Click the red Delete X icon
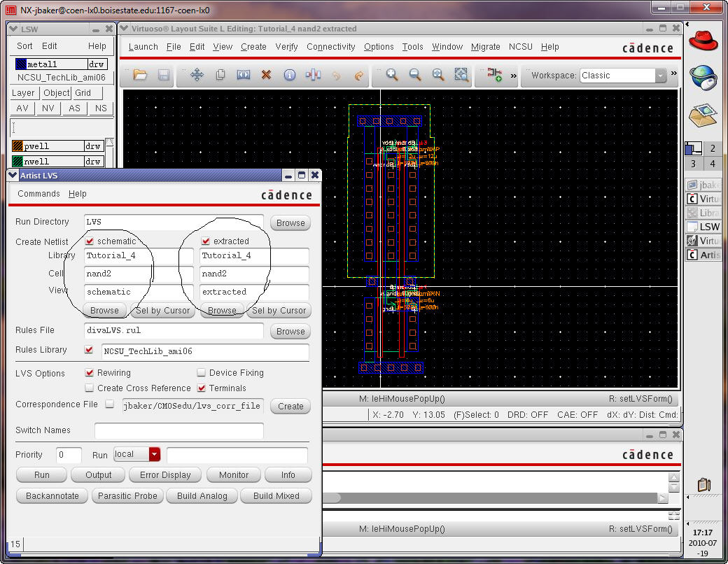The width and height of the screenshot is (728, 564). [266, 76]
